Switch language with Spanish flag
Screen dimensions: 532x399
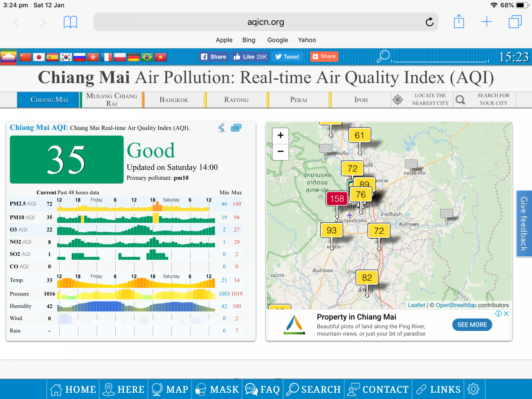52,57
